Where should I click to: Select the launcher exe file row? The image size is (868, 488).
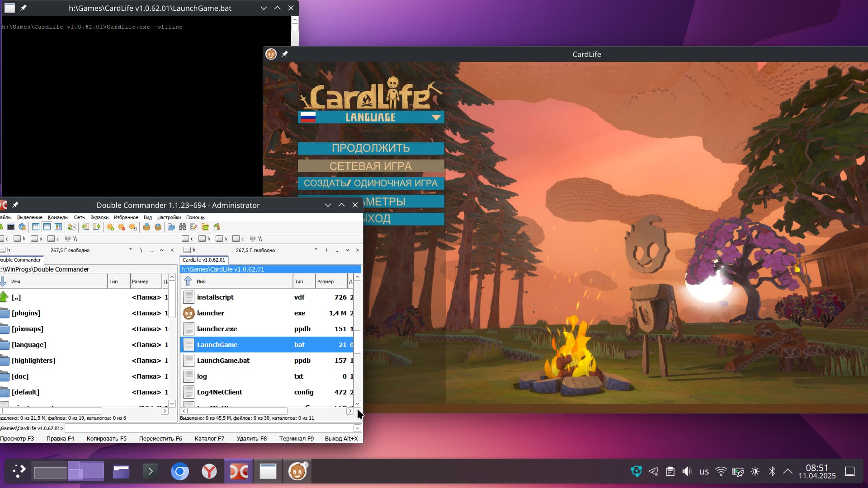[x=267, y=313]
